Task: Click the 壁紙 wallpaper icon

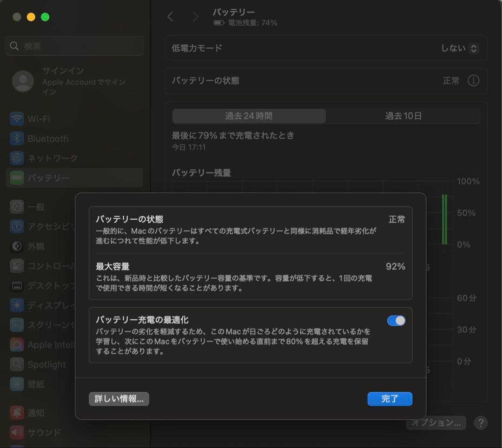Action: [17, 384]
